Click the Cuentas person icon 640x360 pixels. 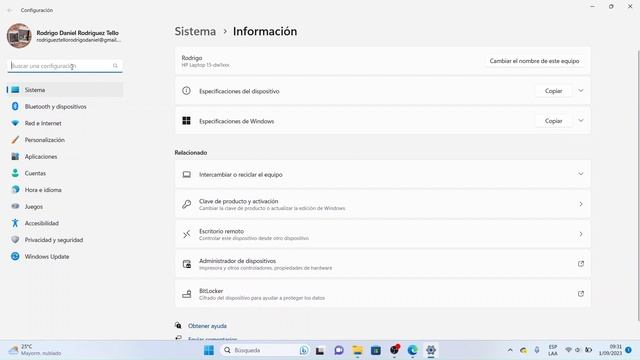tap(15, 173)
